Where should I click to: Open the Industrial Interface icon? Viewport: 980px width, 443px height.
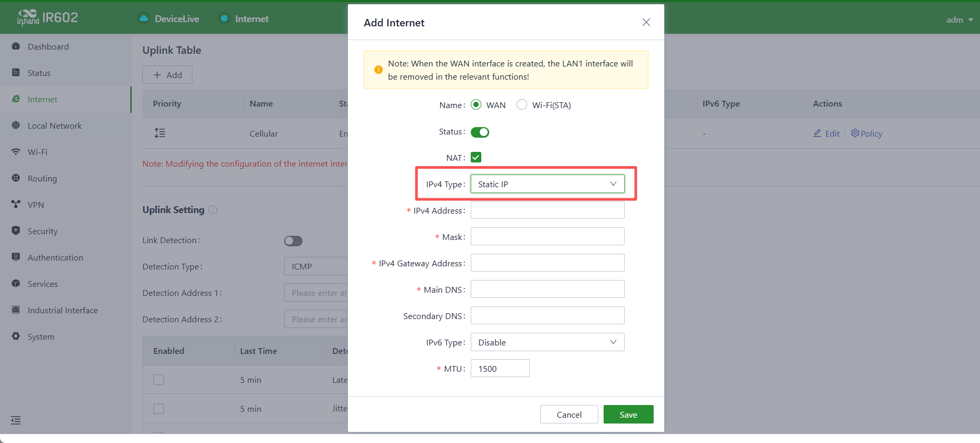coord(16,310)
